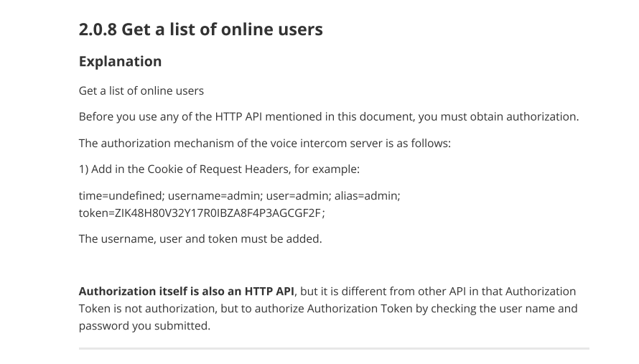639x364 pixels.
Task: Click the 'alias=admin;' cookie value
Action: click(367, 196)
